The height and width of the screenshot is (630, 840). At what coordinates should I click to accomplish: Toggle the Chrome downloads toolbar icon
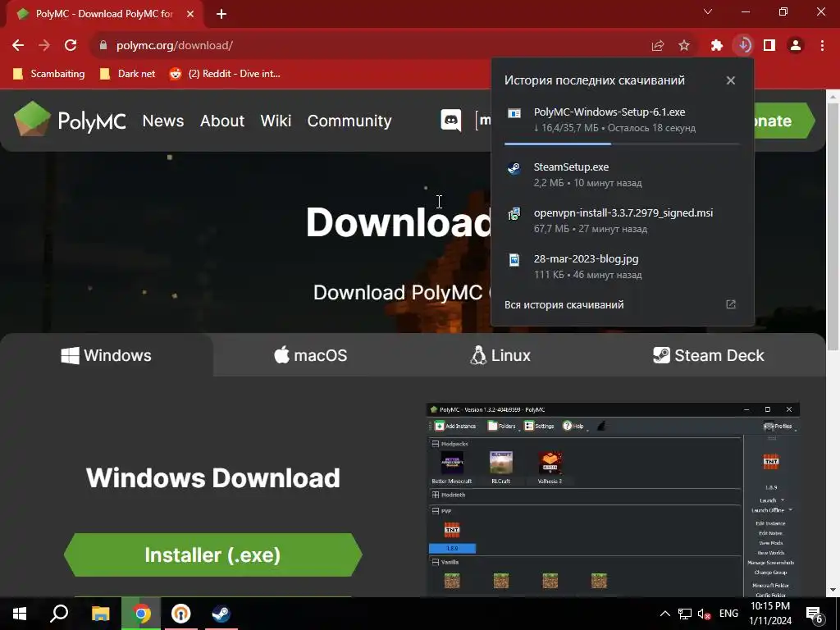click(x=743, y=46)
